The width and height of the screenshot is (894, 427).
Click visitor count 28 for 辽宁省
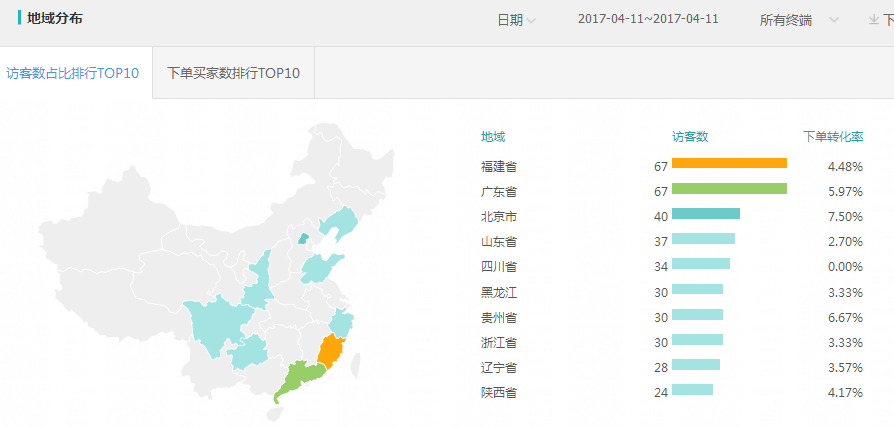coord(661,368)
